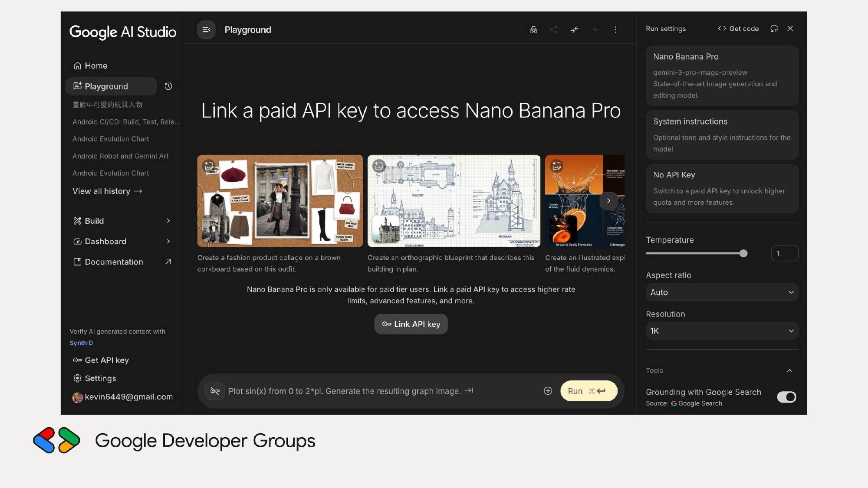Open the Resolution 1K dropdown
Screen dimensions: 868x488
[722, 331]
